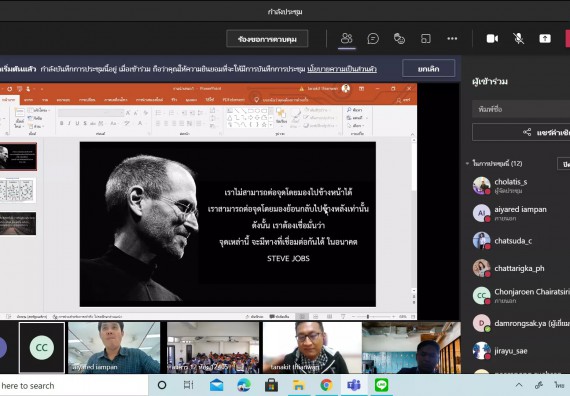Toggle Bold in PowerPoint ribbon
This screenshot has height=396, width=570.
tap(61, 124)
